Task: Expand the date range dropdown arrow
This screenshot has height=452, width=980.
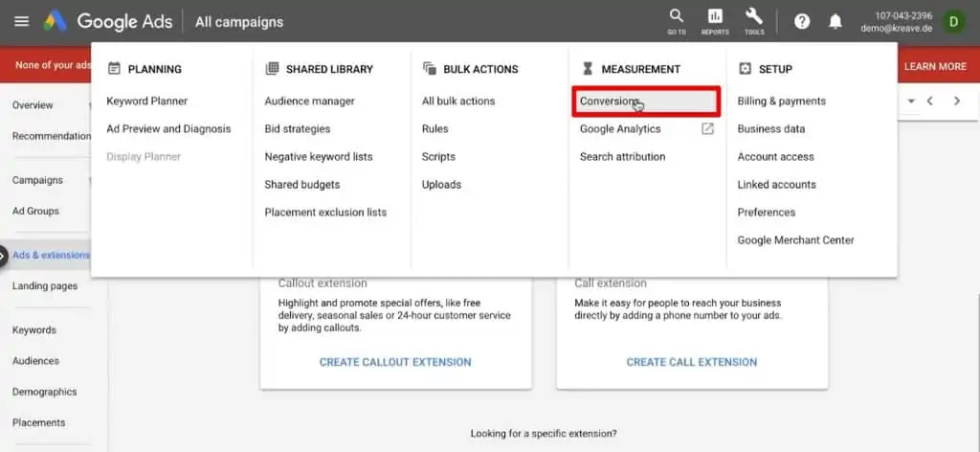Action: tap(911, 102)
